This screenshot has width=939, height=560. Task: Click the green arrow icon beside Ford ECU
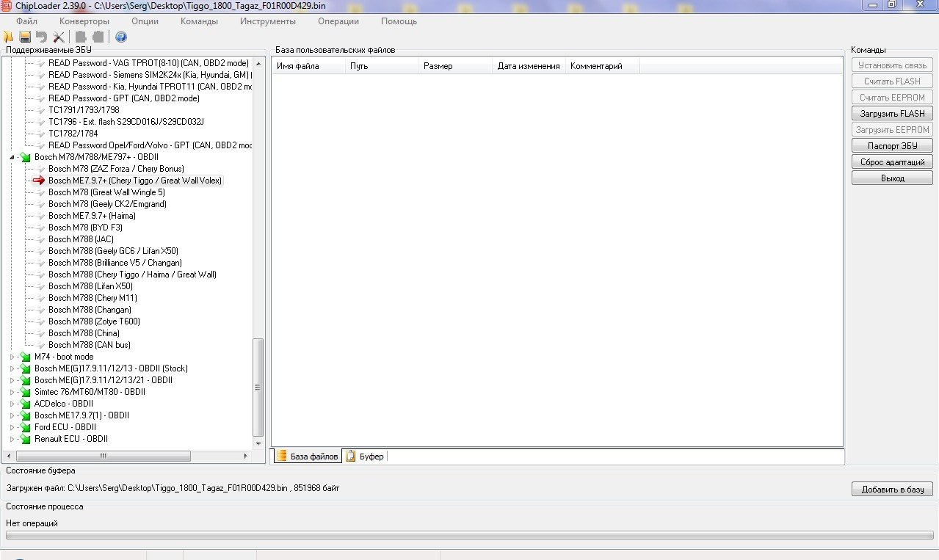26,427
